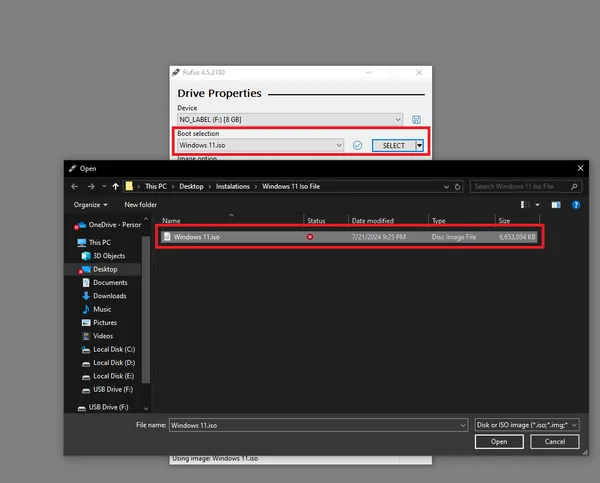Viewport: 600px width, 483px height.
Task: Click the red sync error status icon
Action: [310, 237]
